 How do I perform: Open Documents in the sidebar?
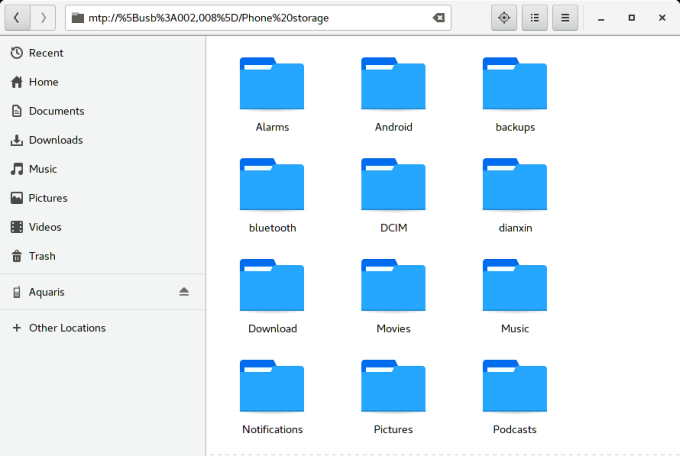pos(102,111)
